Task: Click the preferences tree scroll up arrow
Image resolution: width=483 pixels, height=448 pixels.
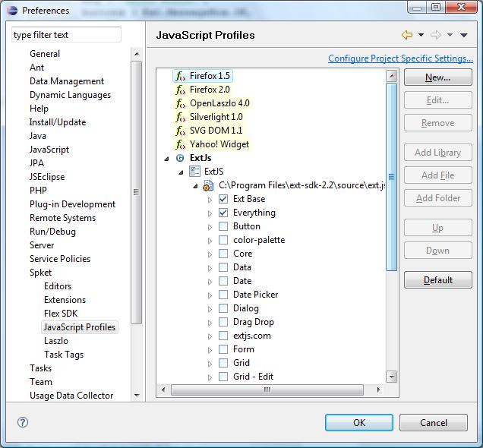Action: pos(137,54)
